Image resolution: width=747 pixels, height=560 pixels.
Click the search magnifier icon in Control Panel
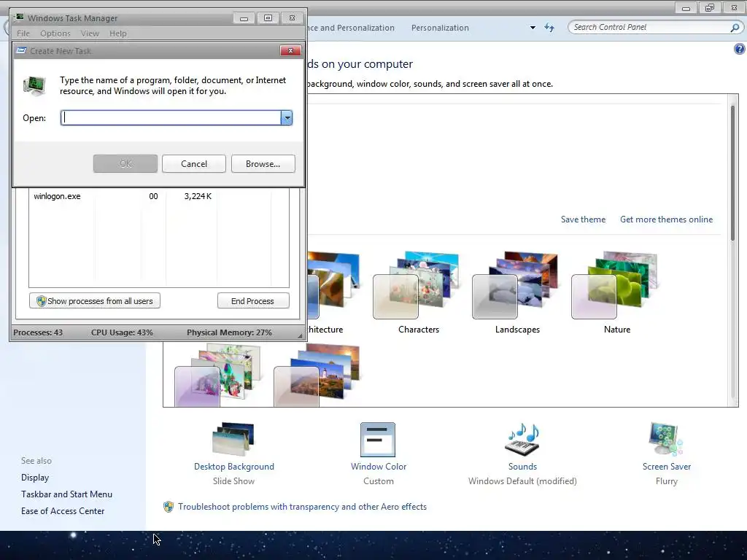pyautogui.click(x=735, y=28)
